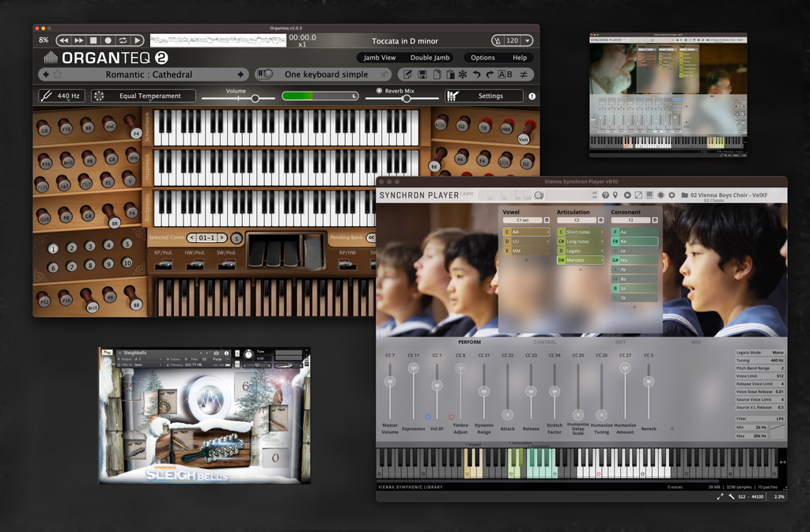Change the Legato Mode Mono setting
The image size is (810, 532).
click(x=760, y=353)
